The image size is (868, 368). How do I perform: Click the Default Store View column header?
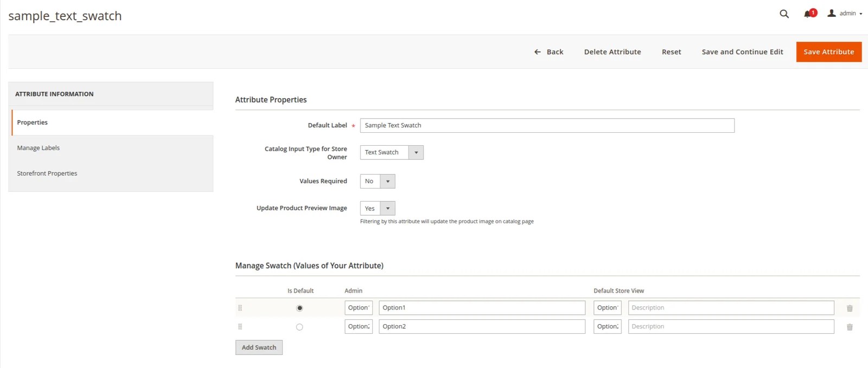coord(618,291)
